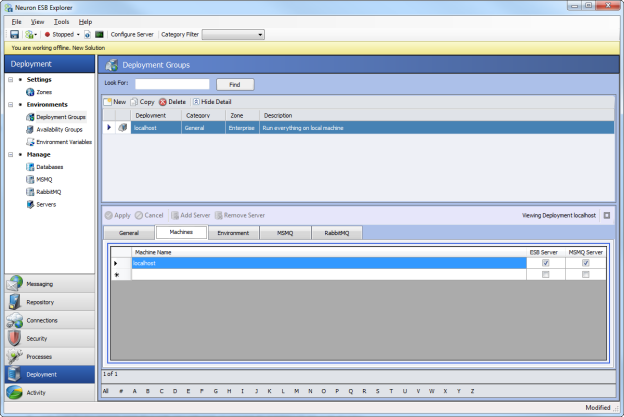The image size is (624, 417).
Task: Click the Copy icon above the deployment grid
Action: (133, 102)
